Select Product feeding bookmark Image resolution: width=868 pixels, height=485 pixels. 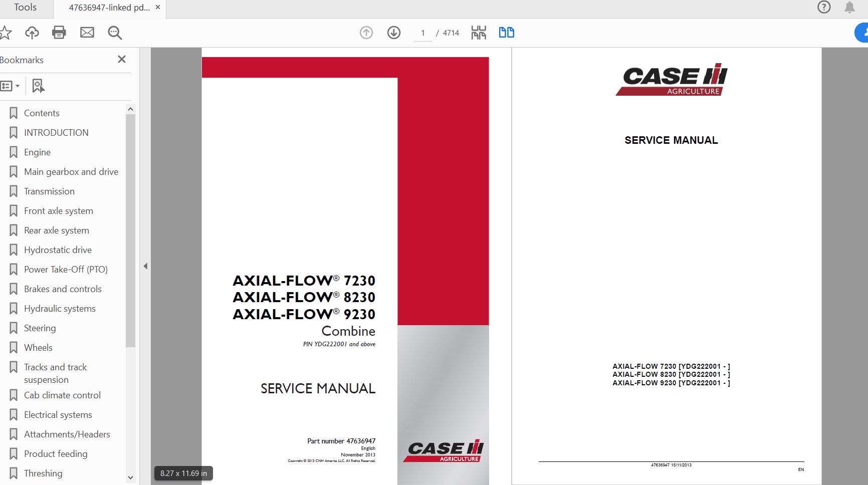(56, 454)
